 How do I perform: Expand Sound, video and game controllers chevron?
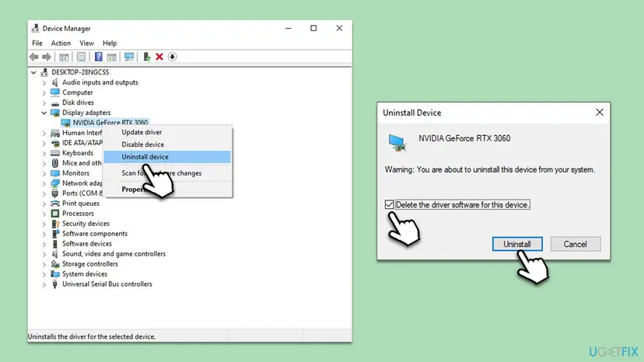click(44, 254)
